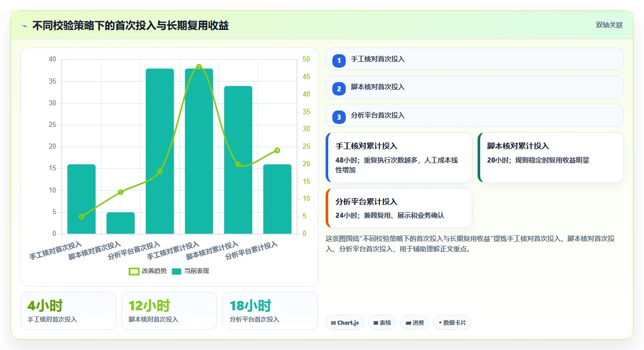Image resolution: width=644 pixels, height=350 pixels.
Task: Click the bar for 脚本核对累计投入
Action: (238, 160)
